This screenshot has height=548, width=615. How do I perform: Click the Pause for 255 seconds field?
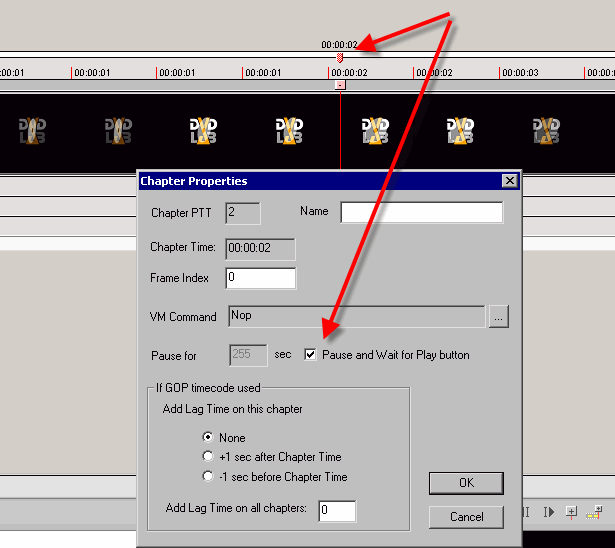click(248, 355)
